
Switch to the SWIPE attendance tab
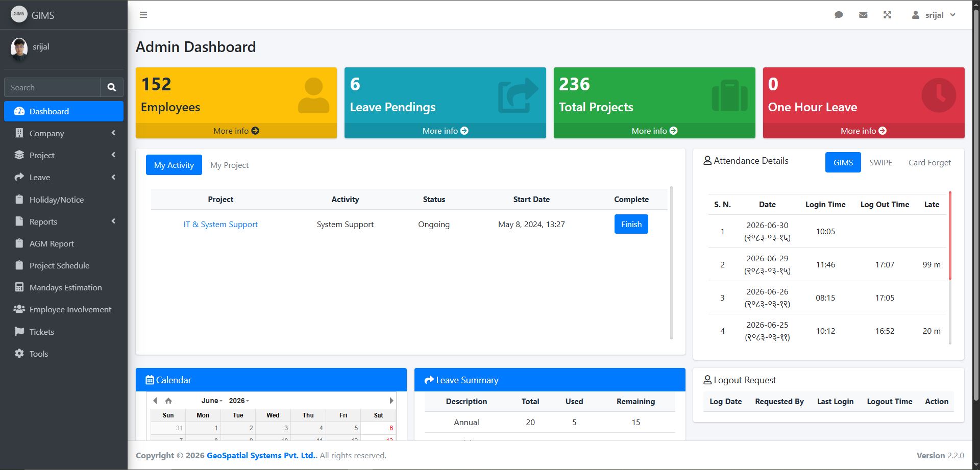[x=880, y=162]
